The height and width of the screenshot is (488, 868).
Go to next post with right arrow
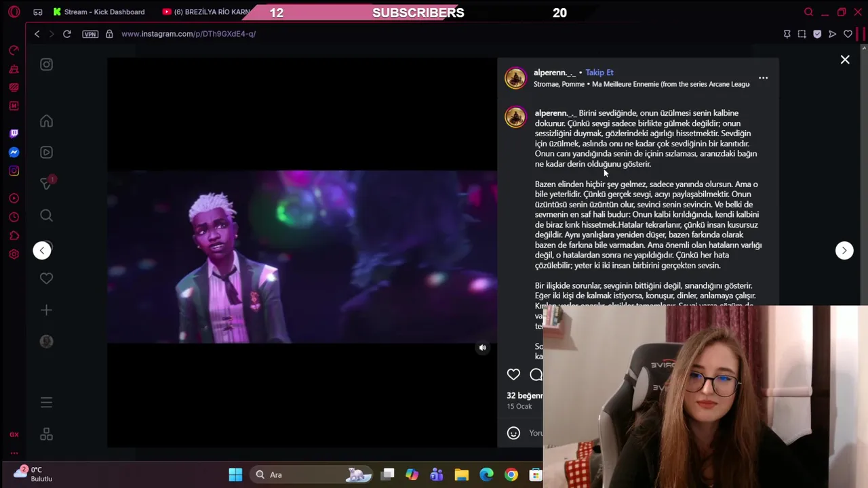click(844, 250)
